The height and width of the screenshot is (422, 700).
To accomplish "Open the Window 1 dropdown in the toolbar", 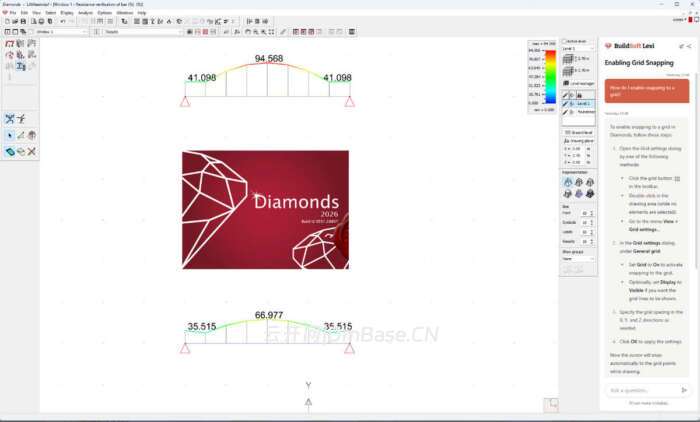I will pyautogui.click(x=61, y=32).
